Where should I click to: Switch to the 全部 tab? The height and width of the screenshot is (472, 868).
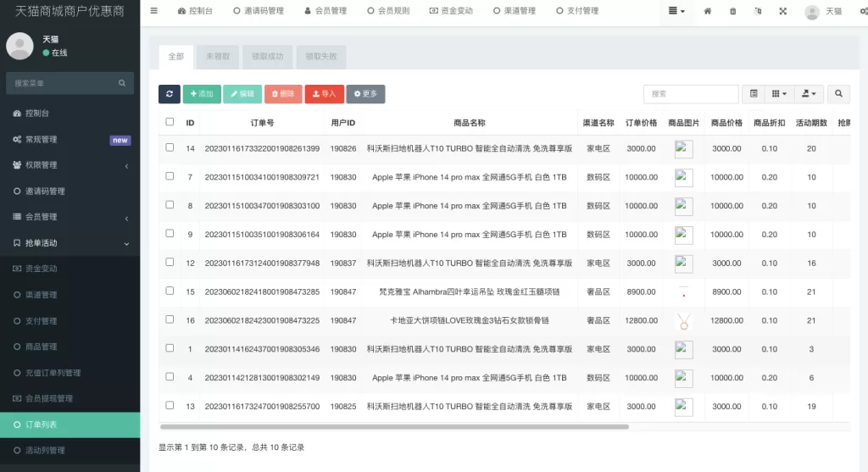pos(176,57)
